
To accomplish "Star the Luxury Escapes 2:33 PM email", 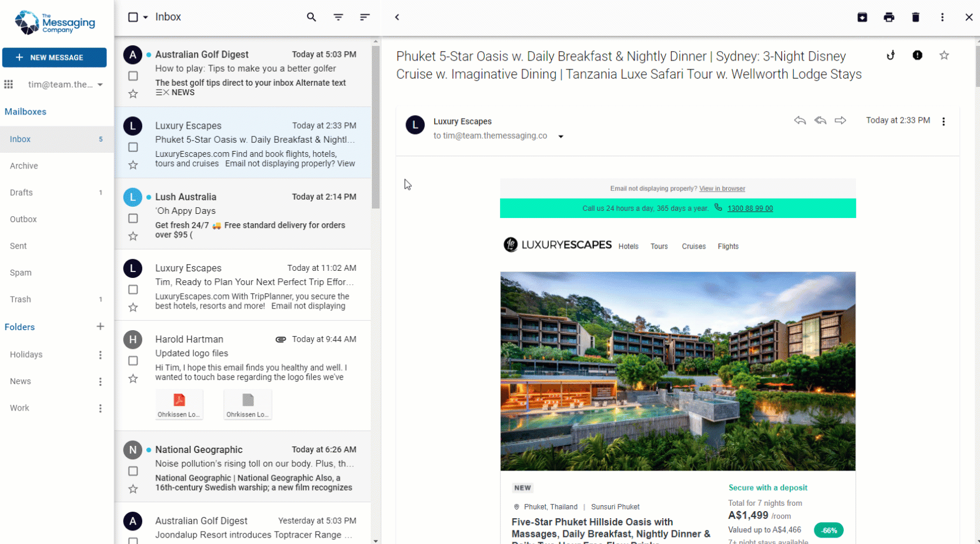I will pos(133,165).
